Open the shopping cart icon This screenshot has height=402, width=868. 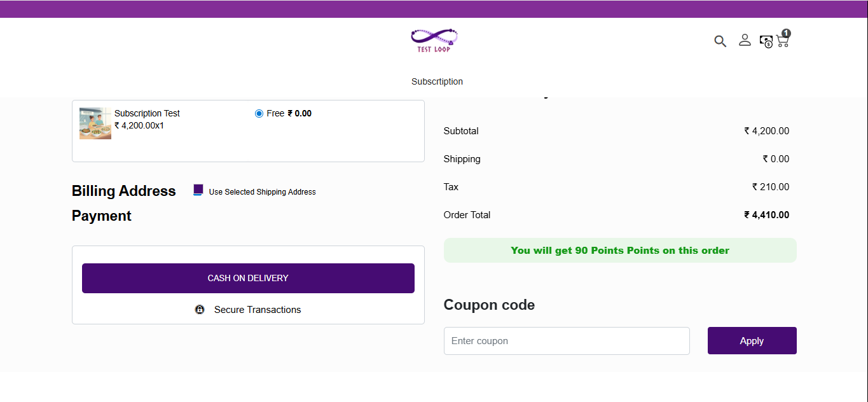click(783, 41)
